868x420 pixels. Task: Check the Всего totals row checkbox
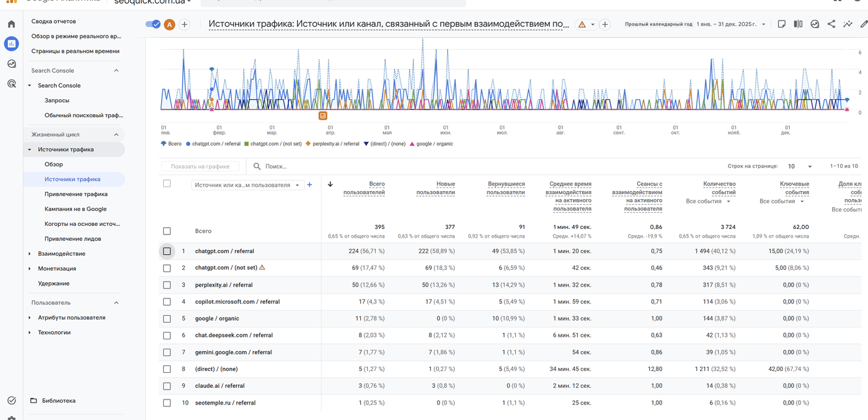[x=167, y=231]
